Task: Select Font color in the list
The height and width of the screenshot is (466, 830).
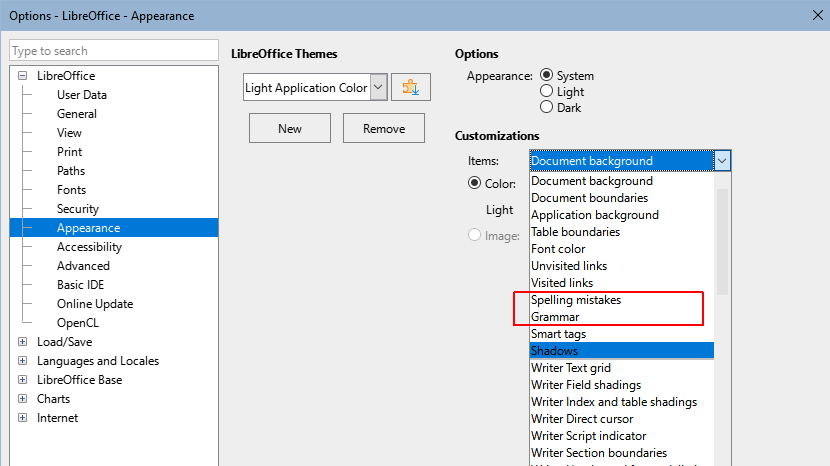Action: pos(622,248)
